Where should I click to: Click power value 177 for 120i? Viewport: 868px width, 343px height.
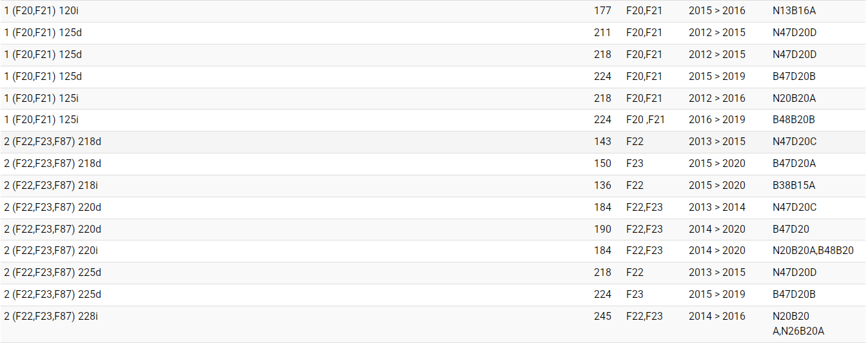coord(602,11)
